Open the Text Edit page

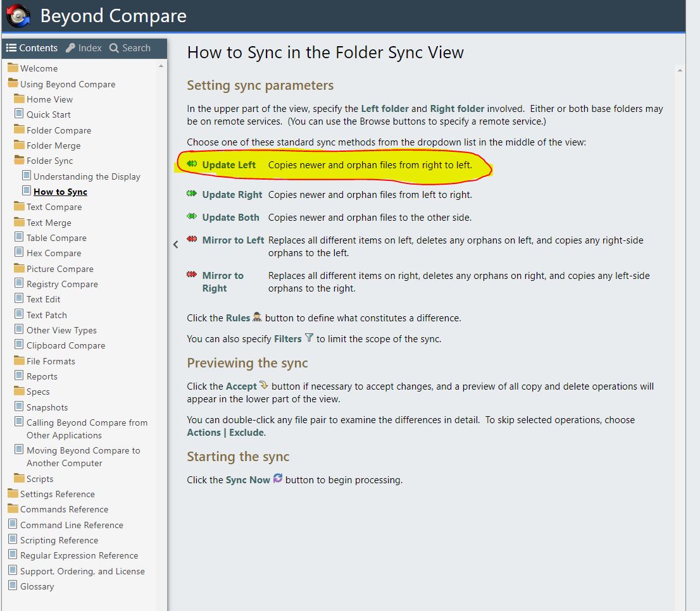pos(37,299)
